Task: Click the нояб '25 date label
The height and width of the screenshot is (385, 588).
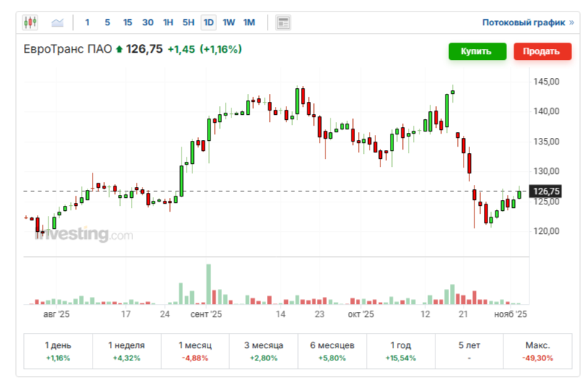Action: [x=511, y=313]
